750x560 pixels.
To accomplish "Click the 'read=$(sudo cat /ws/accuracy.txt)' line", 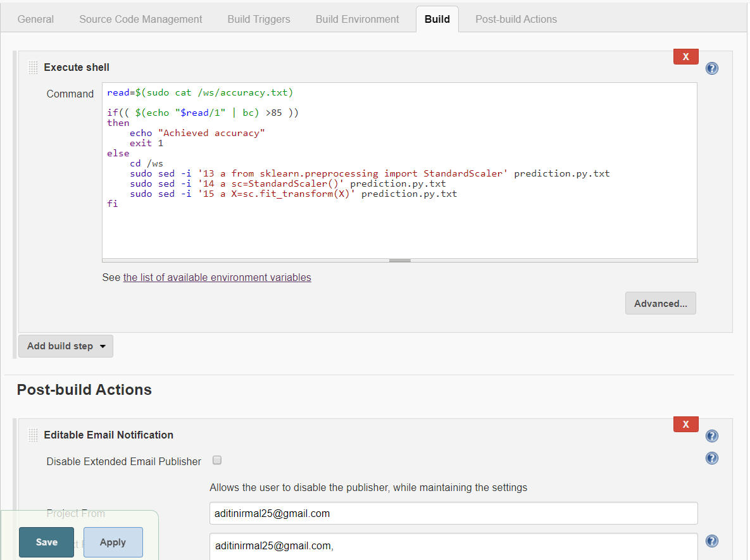I will point(200,93).
